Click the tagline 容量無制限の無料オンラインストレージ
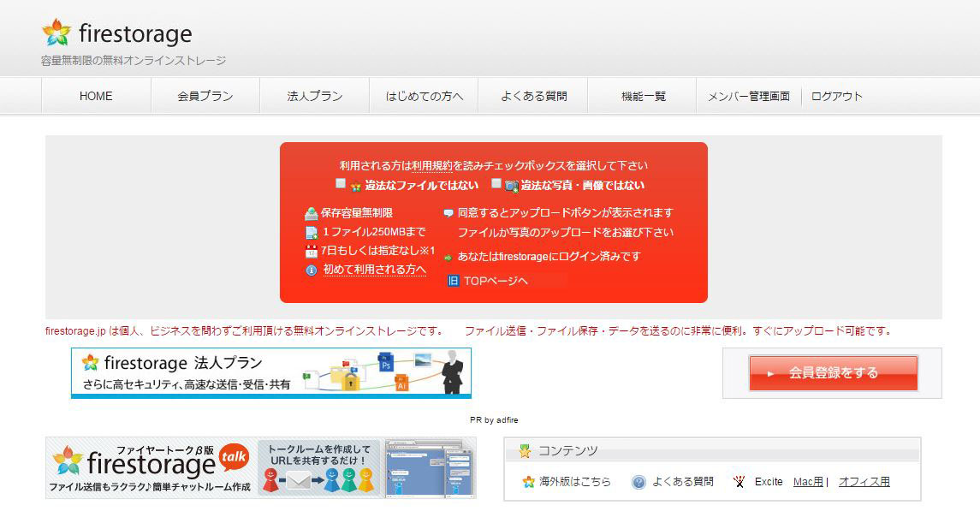Viewport: 980px width, 523px height. 134,62
